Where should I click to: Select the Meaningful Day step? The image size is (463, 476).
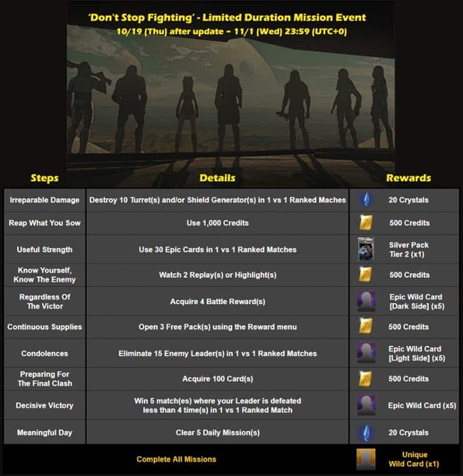tap(44, 432)
